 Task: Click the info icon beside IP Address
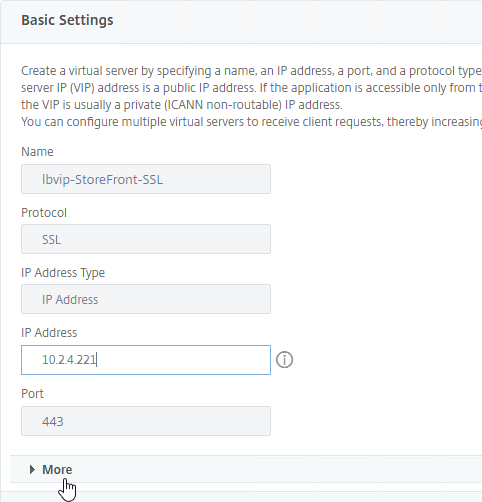(x=284, y=360)
